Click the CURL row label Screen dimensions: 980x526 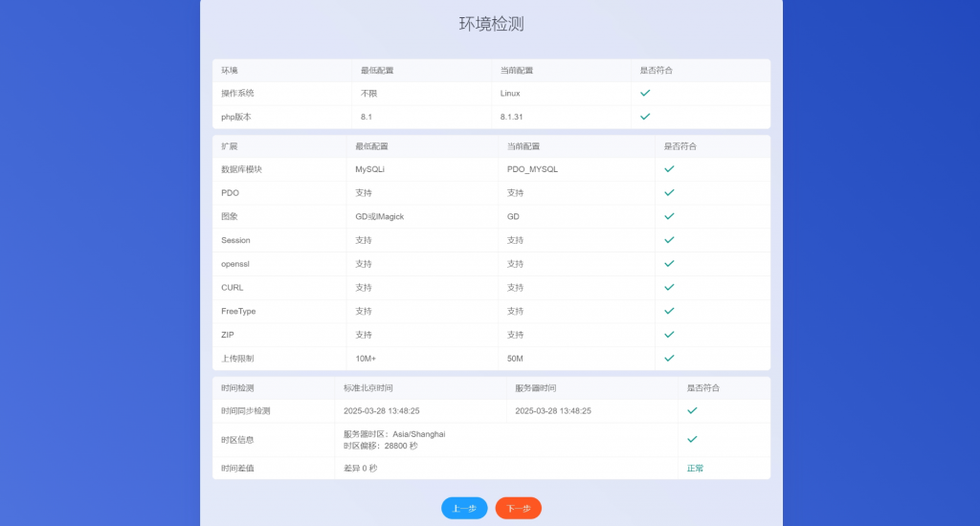[232, 288]
